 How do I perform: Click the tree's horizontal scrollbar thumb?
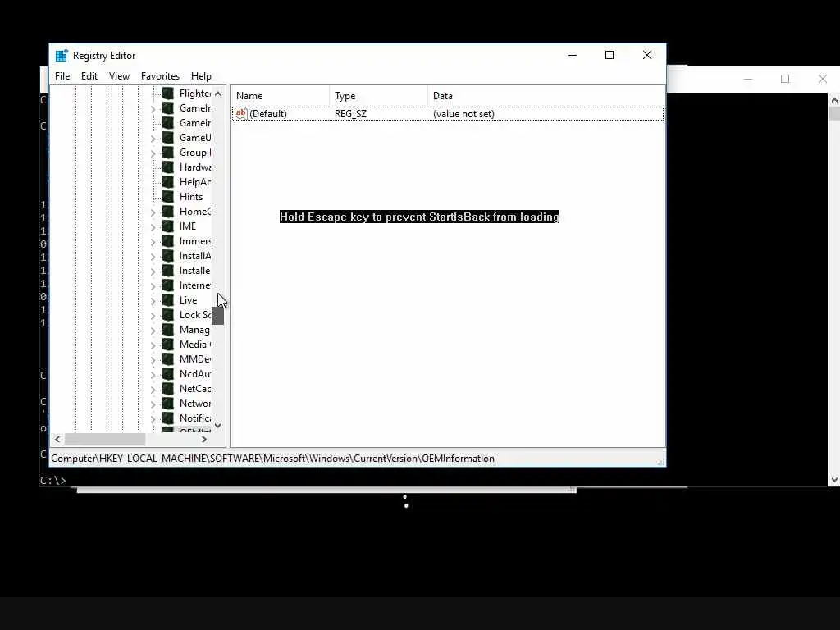click(105, 440)
